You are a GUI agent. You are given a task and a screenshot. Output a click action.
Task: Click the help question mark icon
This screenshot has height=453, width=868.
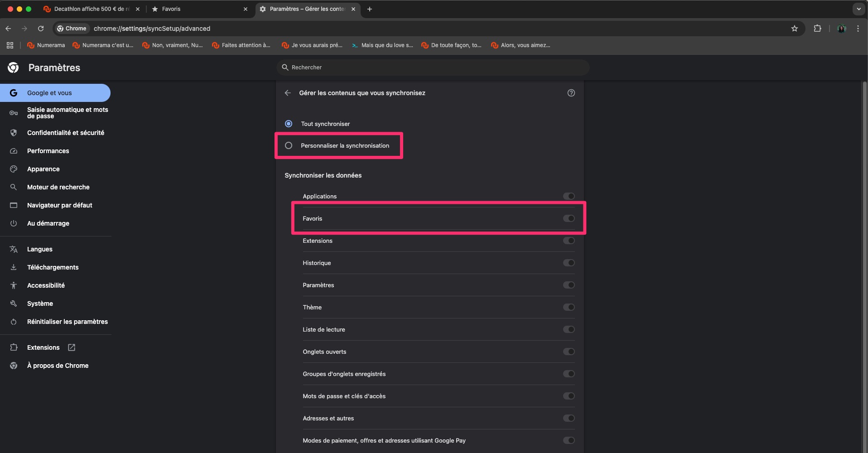[x=571, y=93]
